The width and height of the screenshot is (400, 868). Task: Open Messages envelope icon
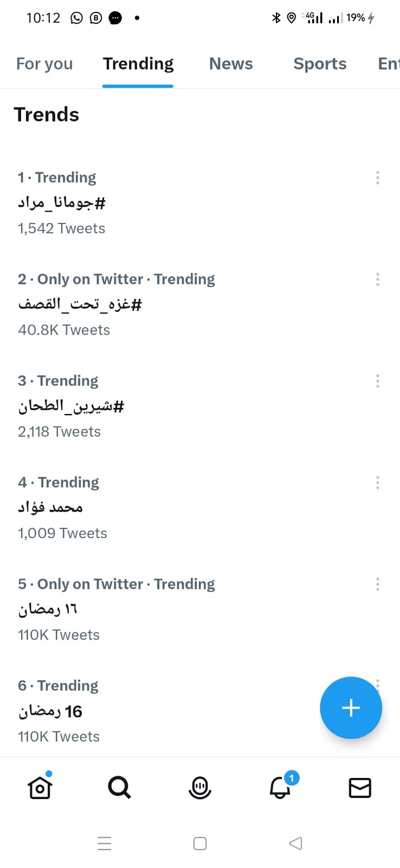360,788
